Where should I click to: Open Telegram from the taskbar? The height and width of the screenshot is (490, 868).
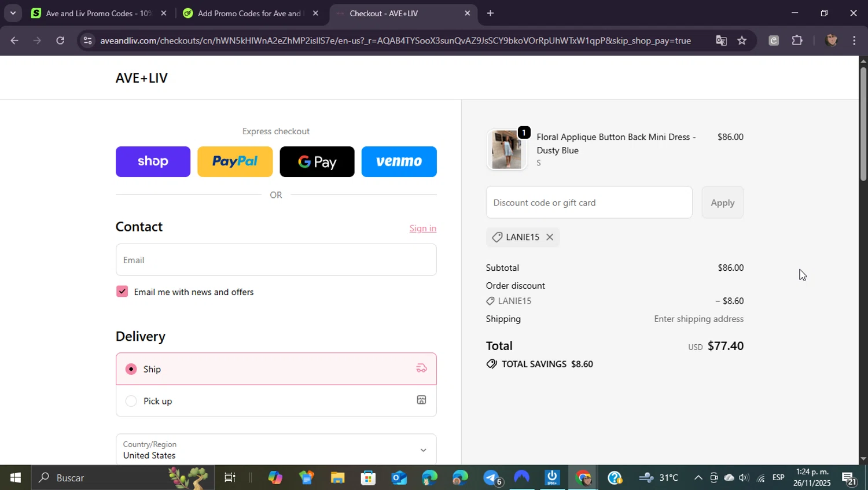coord(492,478)
